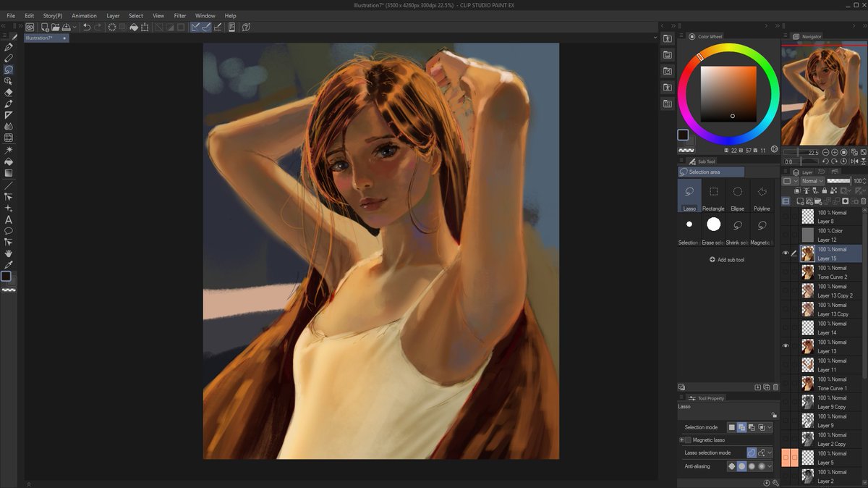Click the flip horizontal icon in Navigator
868x488 pixels.
point(854,161)
